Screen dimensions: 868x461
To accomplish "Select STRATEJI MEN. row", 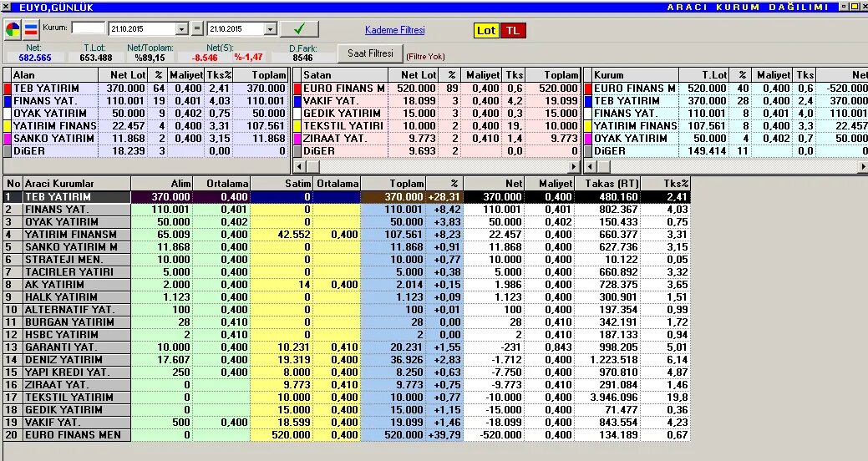I will [347, 260].
